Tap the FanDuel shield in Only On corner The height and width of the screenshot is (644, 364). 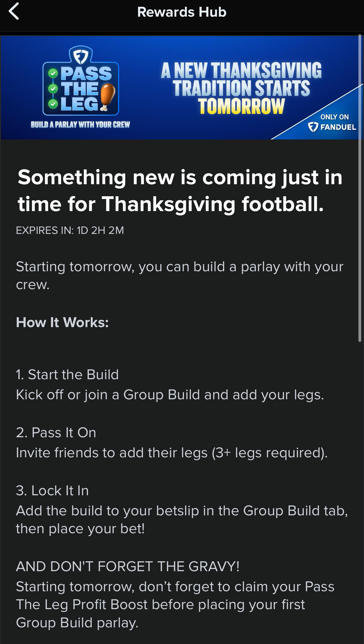pos(313,127)
